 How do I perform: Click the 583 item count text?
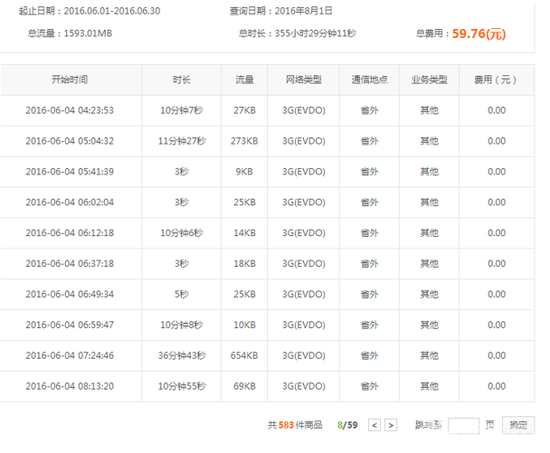(x=286, y=425)
